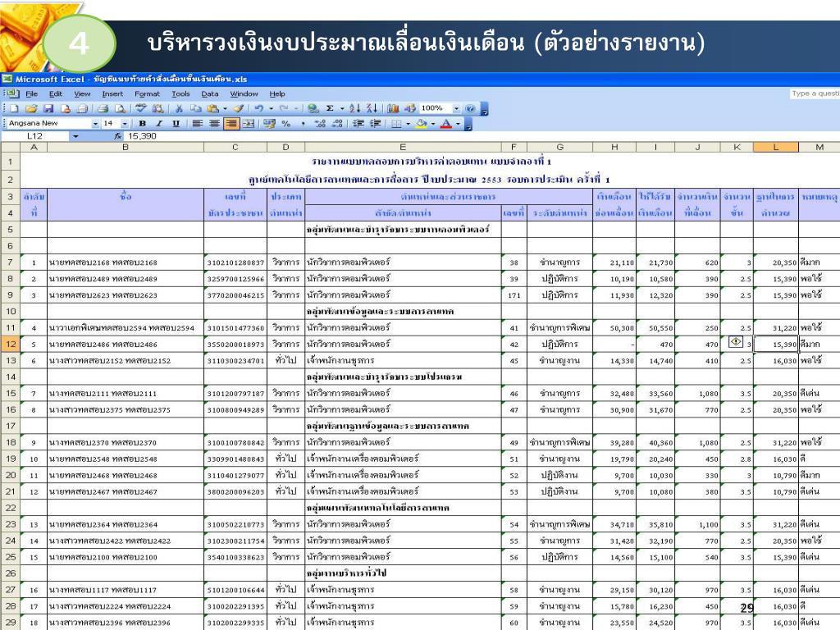This screenshot has width=840, height=630.
Task: Toggle the highlighted Align Right button
Action: (x=231, y=123)
